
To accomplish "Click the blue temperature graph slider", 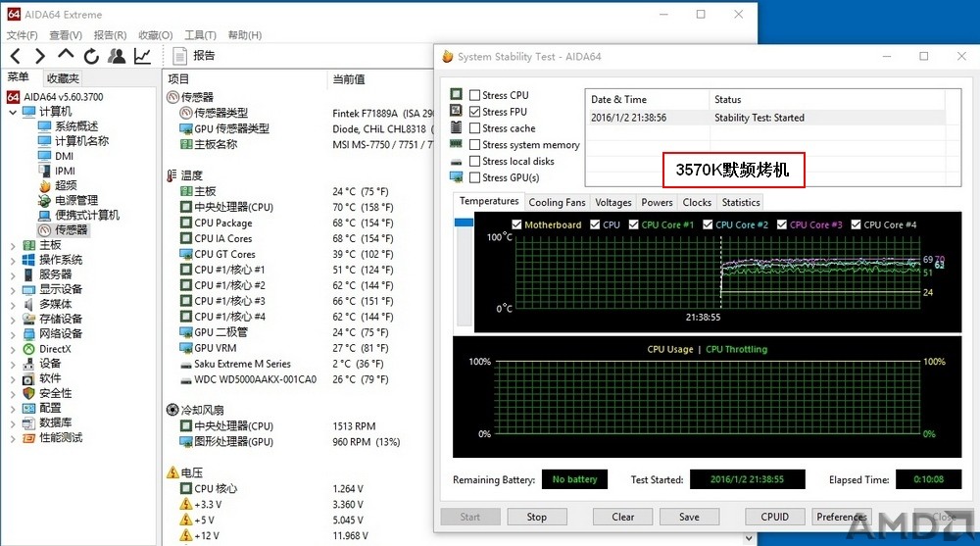I will tap(464, 223).
